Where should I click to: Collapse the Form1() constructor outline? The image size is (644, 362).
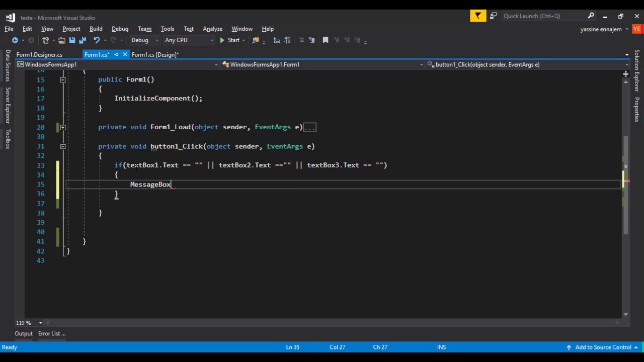pos(63,79)
